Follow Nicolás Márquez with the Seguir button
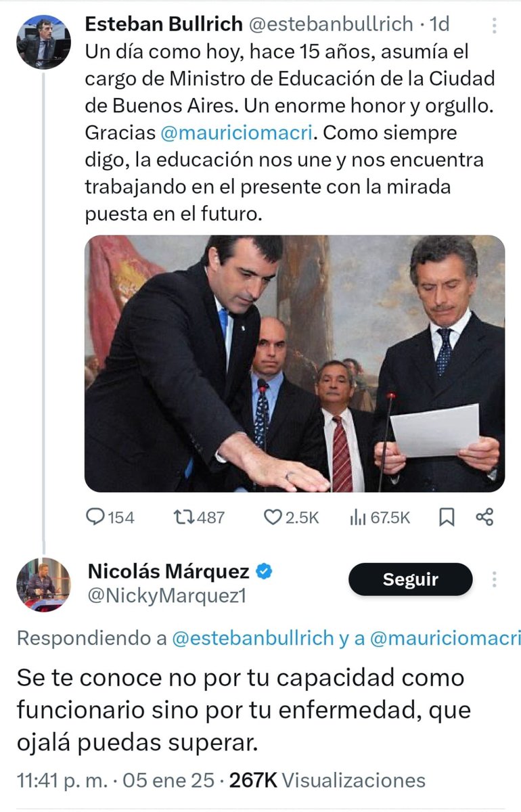The width and height of the screenshot is (521, 812). pyautogui.click(x=410, y=579)
